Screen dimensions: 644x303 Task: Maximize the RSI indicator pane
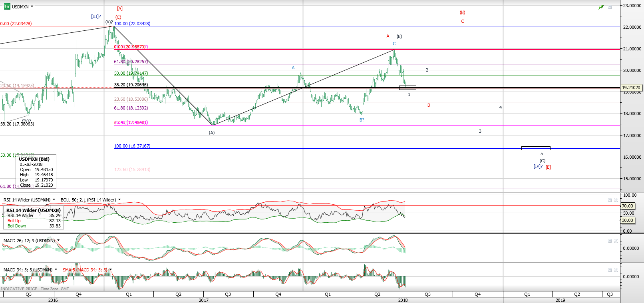pos(610,200)
